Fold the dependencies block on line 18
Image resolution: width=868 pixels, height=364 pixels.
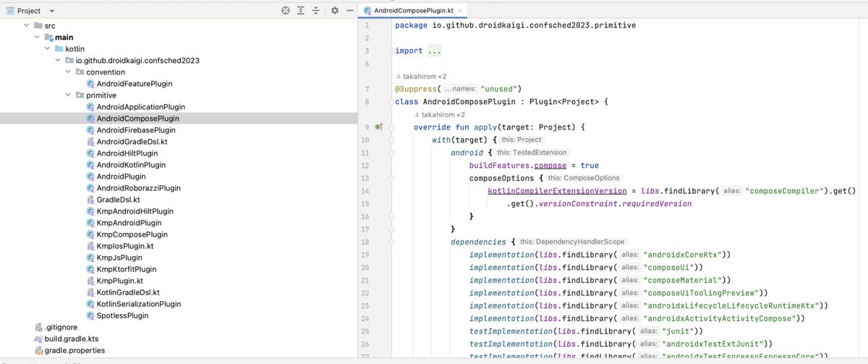[391, 242]
